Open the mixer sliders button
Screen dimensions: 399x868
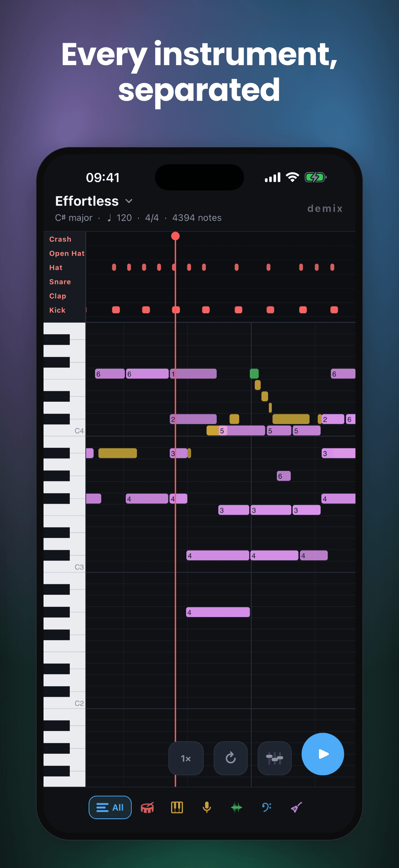274,758
